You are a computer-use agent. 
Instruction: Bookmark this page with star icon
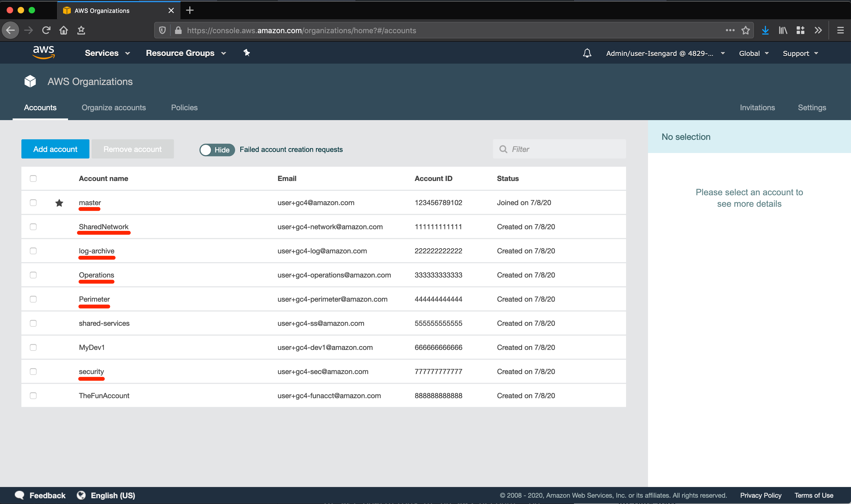746,30
